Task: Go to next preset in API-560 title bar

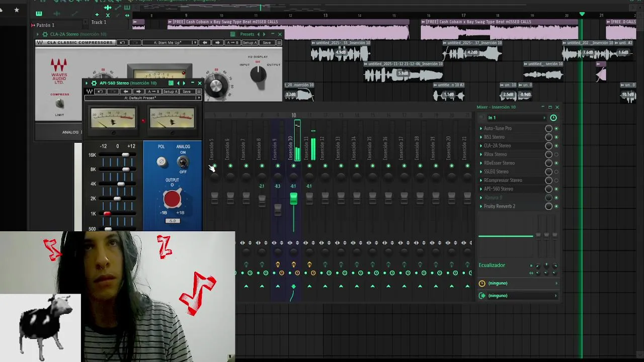Action: coord(184,83)
